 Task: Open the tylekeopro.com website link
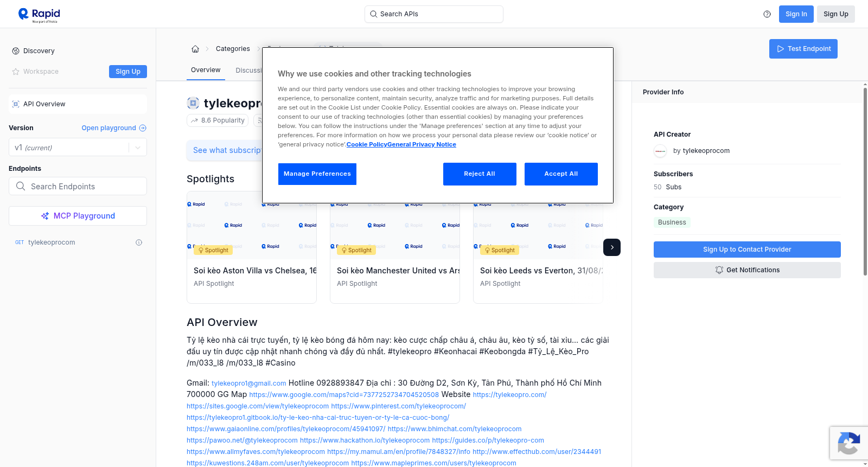click(510, 395)
